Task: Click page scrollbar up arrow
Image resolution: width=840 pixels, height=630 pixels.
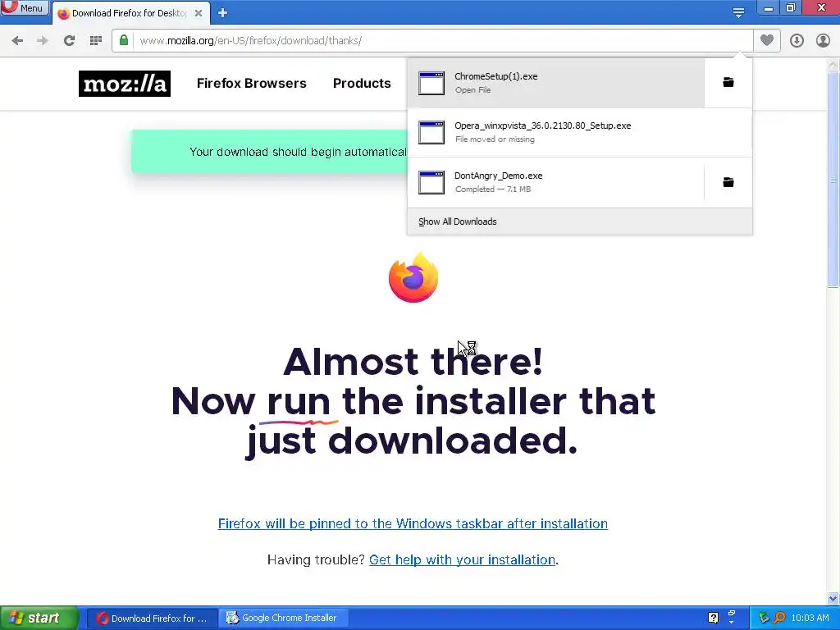Action: click(833, 65)
